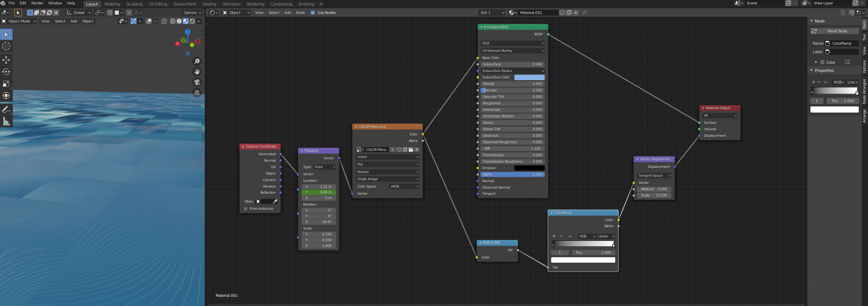The width and height of the screenshot is (868, 306).
Task: Select the Select Box tool in viewport toolbar
Action: 6,34
